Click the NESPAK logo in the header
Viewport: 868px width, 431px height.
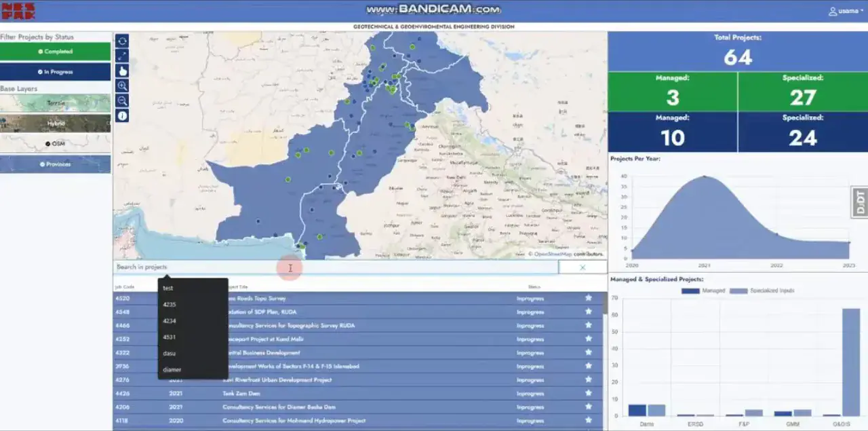click(x=18, y=11)
